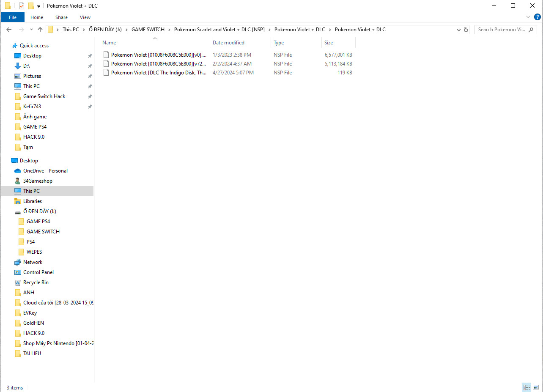Open the EVKey folder
The image size is (543, 392).
tap(30, 313)
